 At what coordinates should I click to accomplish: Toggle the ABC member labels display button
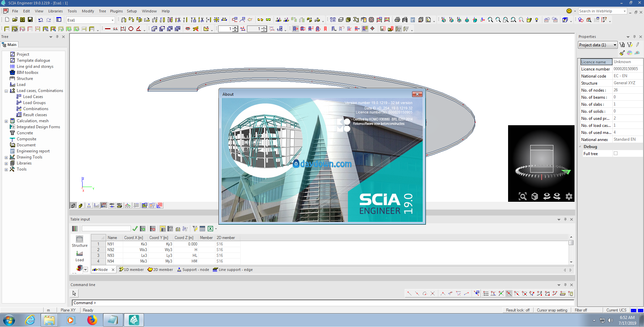click(x=119, y=205)
